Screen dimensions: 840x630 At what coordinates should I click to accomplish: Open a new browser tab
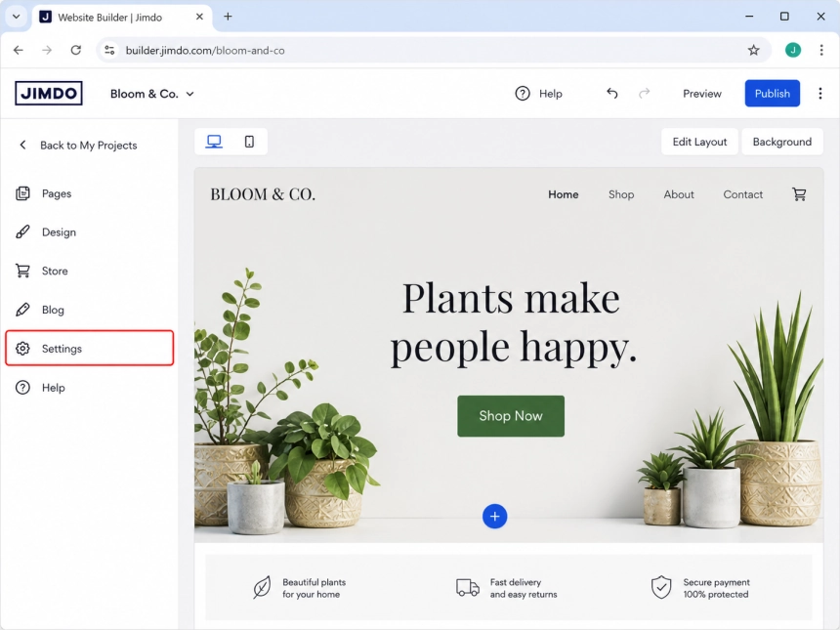pyautogui.click(x=228, y=17)
